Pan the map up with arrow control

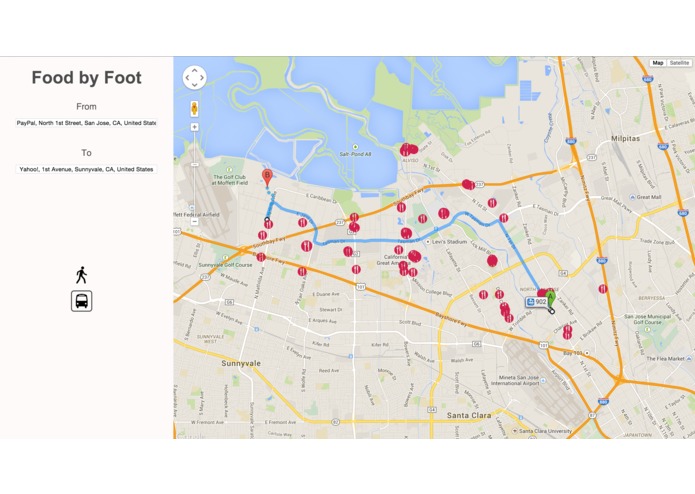point(195,70)
